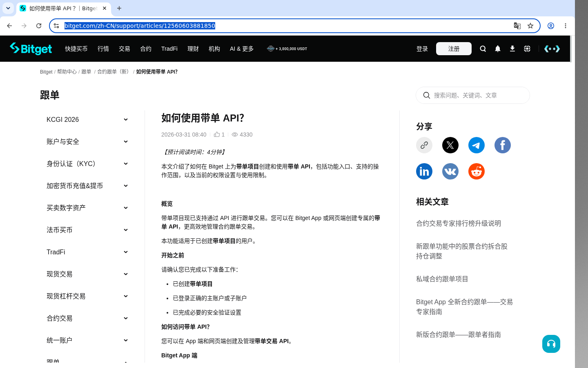Open related article 合约交易专家排行榜升级说明
This screenshot has height=368, width=588.
[x=459, y=223]
